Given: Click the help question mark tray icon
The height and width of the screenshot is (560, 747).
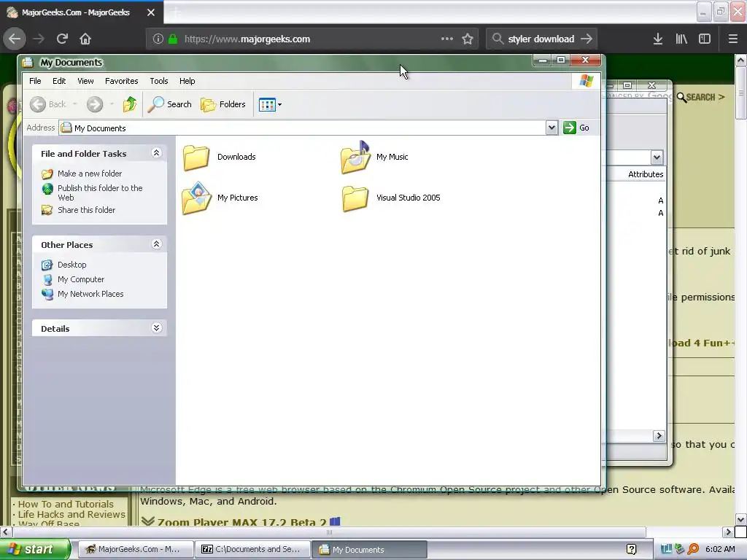Looking at the screenshot, I should click(631, 549).
